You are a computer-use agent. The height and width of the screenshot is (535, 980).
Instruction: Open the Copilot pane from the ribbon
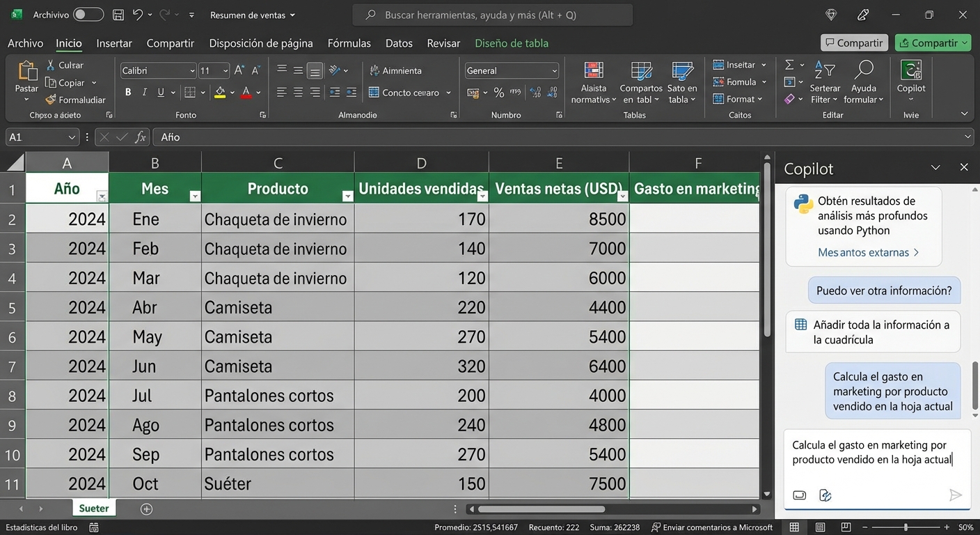tap(910, 82)
